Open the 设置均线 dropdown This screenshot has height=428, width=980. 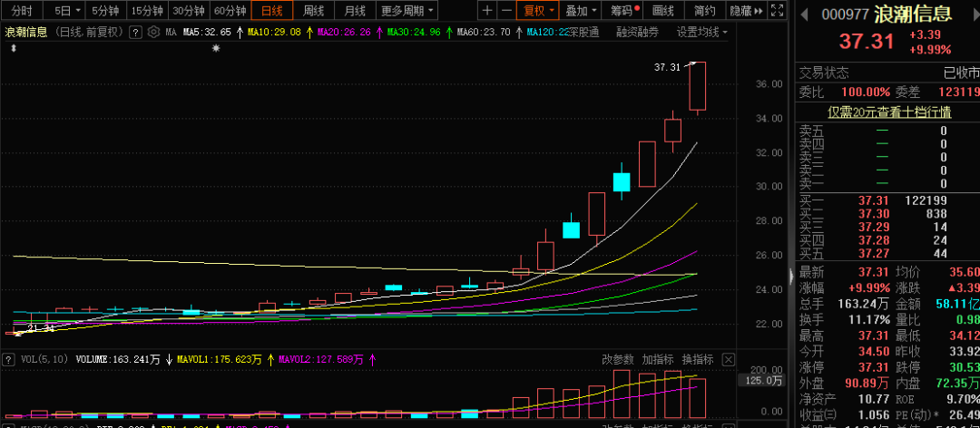tap(701, 32)
